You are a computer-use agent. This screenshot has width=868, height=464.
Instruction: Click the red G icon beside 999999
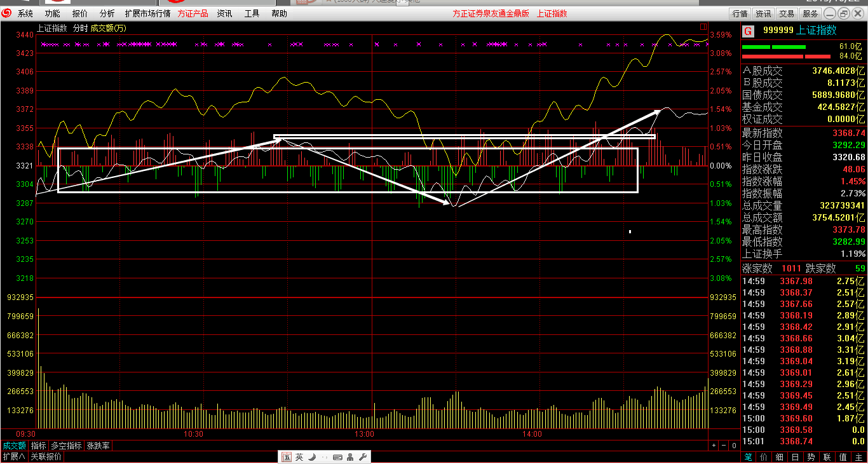[748, 31]
